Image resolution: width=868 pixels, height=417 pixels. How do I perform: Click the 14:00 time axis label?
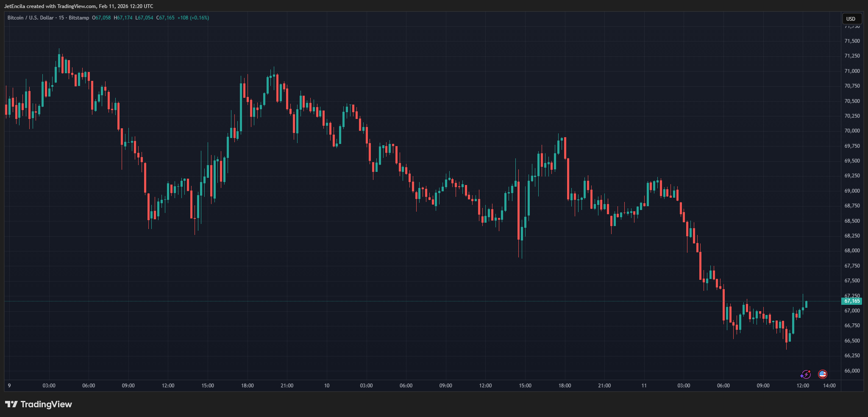pyautogui.click(x=829, y=386)
